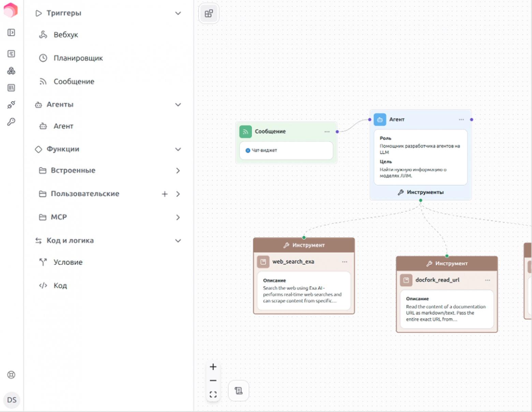The image size is (532, 412).
Task: Expand the Встроенные folder
Action: [x=178, y=171]
